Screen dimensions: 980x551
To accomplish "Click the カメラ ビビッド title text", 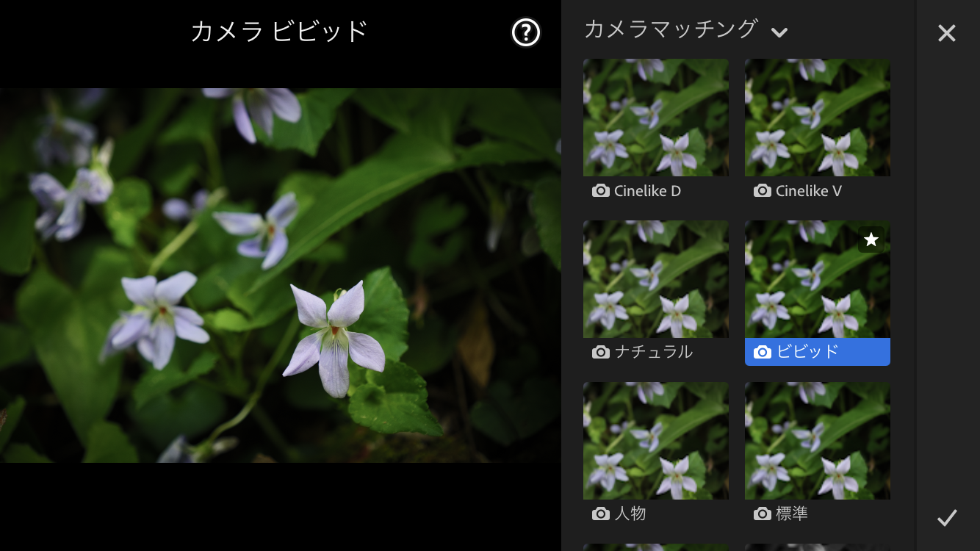I will click(279, 32).
